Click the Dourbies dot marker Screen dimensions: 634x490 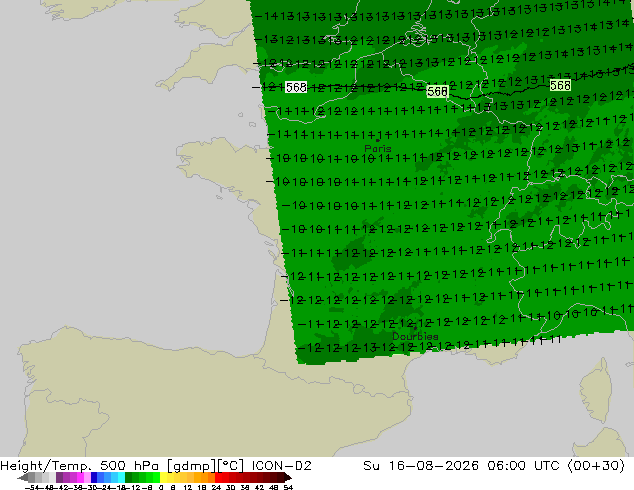[x=415, y=328]
